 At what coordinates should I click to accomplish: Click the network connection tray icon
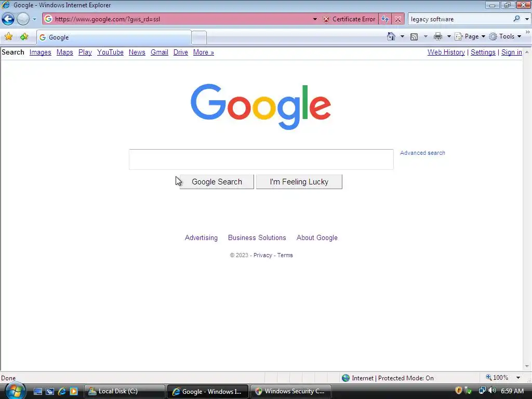tap(482, 391)
